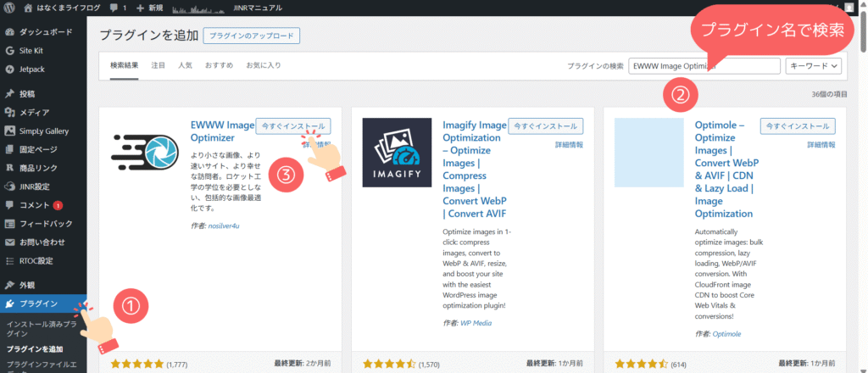Open 詳細情報 for the Optimole plugin
Screen dimensions: 868x373
tap(821, 145)
